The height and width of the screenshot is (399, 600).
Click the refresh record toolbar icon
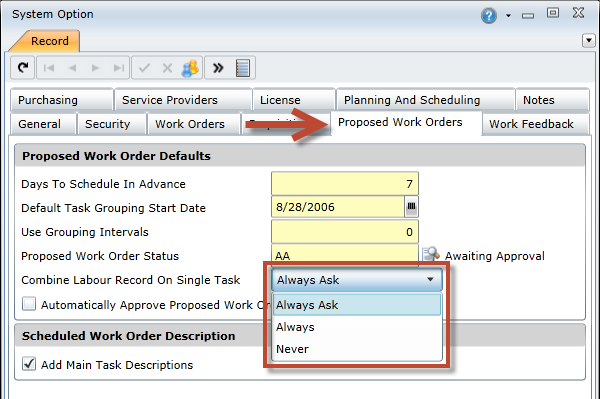tap(23, 68)
